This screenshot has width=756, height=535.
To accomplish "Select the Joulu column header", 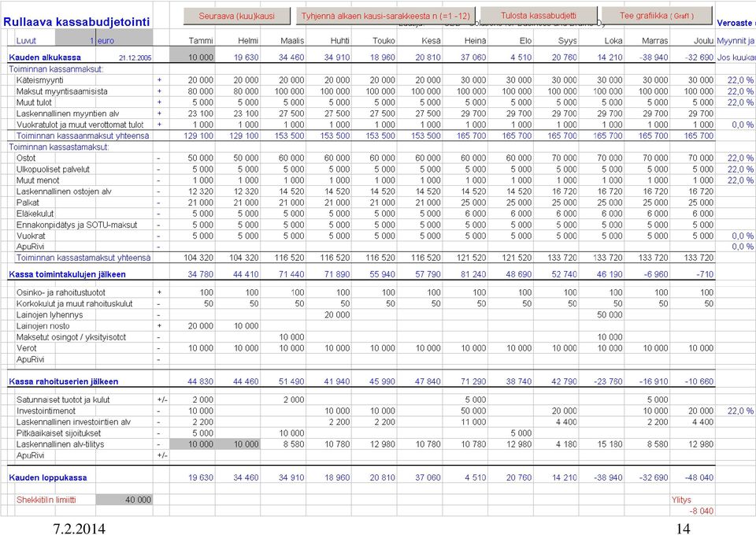I will [x=703, y=40].
